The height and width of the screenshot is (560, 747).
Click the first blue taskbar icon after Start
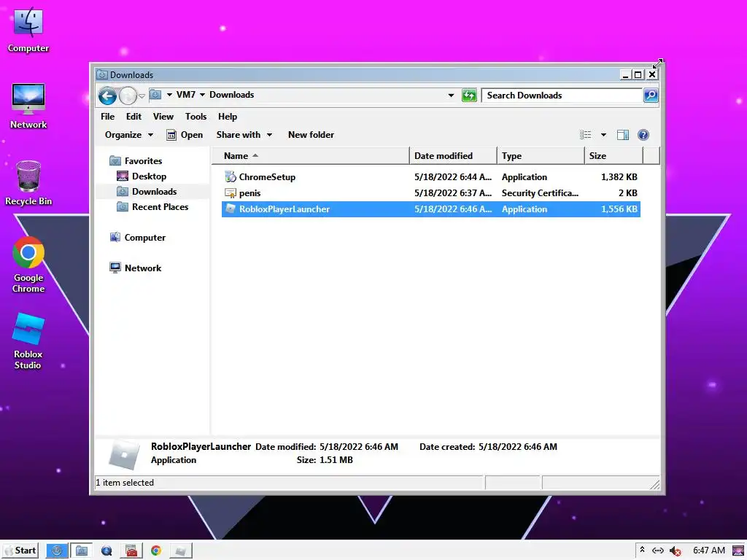(57, 551)
